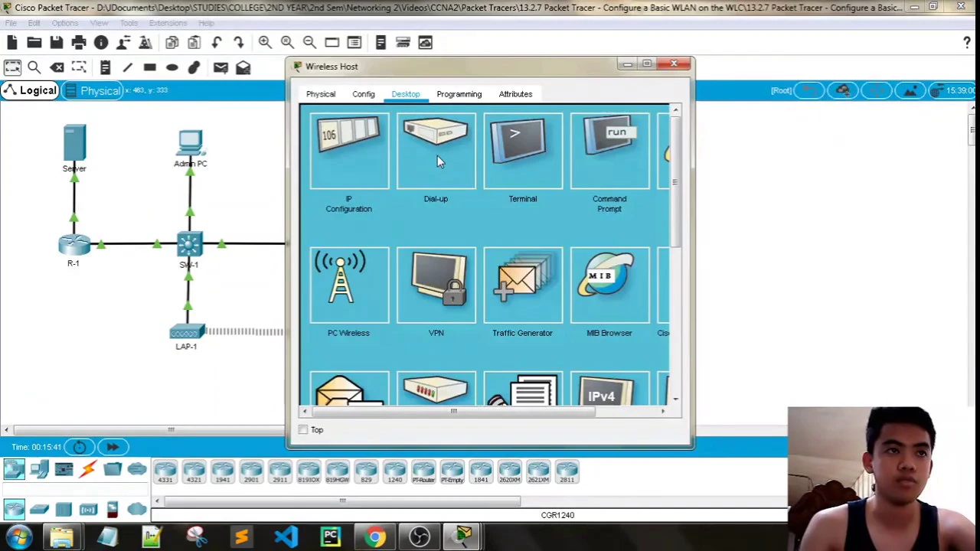This screenshot has height=551, width=980.
Task: Click the Windows Start button
Action: click(x=18, y=536)
